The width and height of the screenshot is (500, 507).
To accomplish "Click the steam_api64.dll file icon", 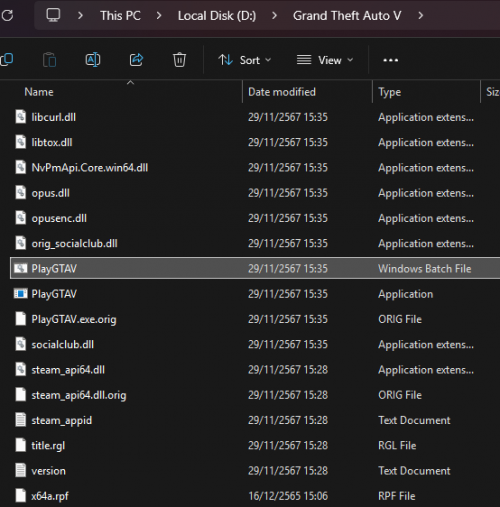I will (21, 370).
